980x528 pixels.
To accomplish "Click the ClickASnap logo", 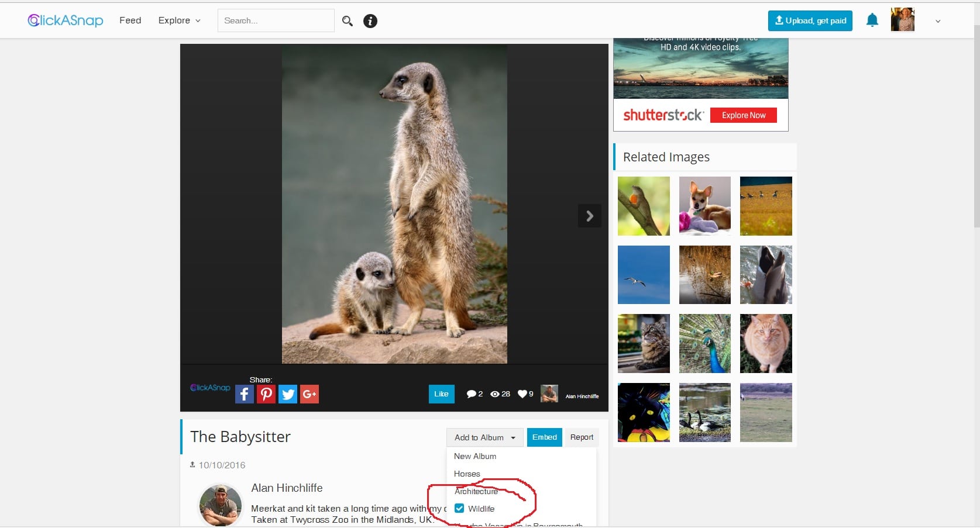I will pyautogui.click(x=64, y=20).
